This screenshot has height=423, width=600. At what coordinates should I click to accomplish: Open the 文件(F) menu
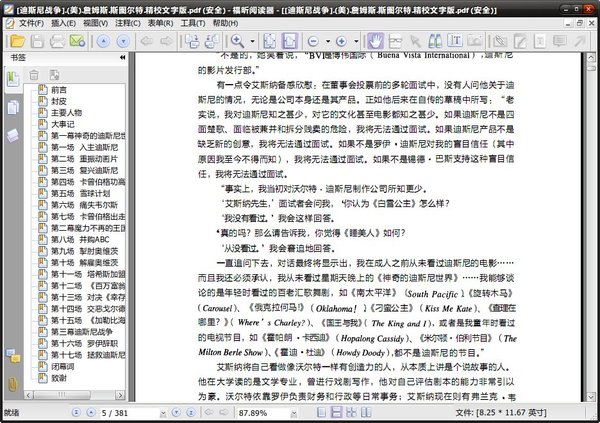pos(29,21)
